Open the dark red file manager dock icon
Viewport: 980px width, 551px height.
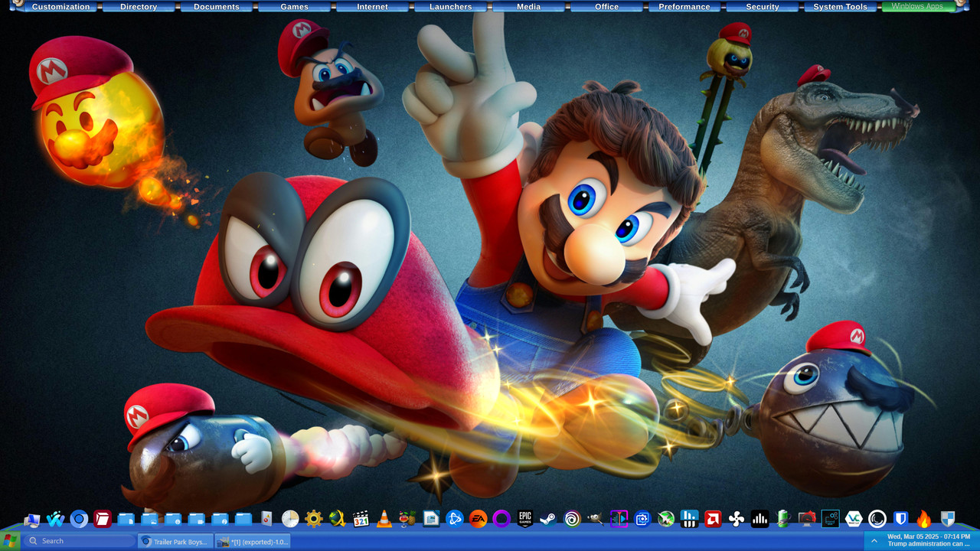pyautogui.click(x=103, y=520)
